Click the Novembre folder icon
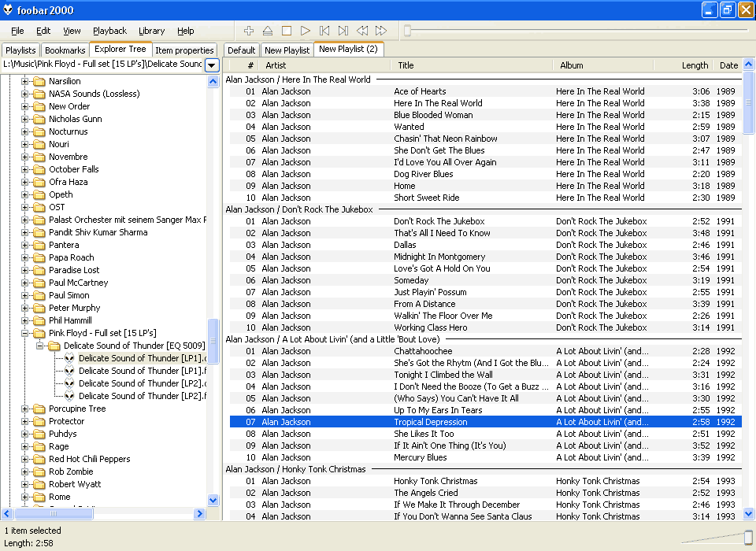The image size is (756, 551). tap(39, 157)
